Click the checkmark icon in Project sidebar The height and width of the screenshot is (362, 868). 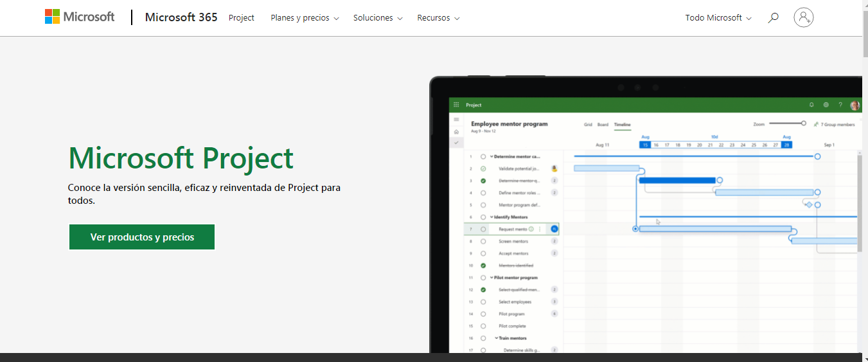(x=457, y=142)
